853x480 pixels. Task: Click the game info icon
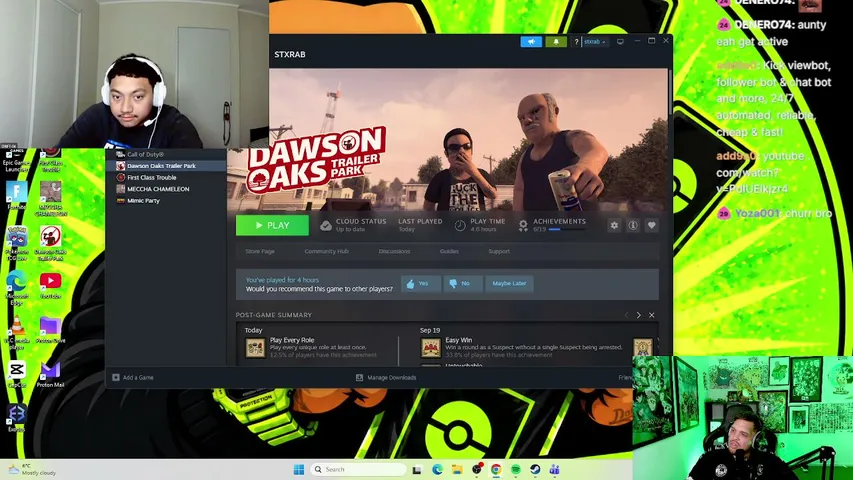633,225
